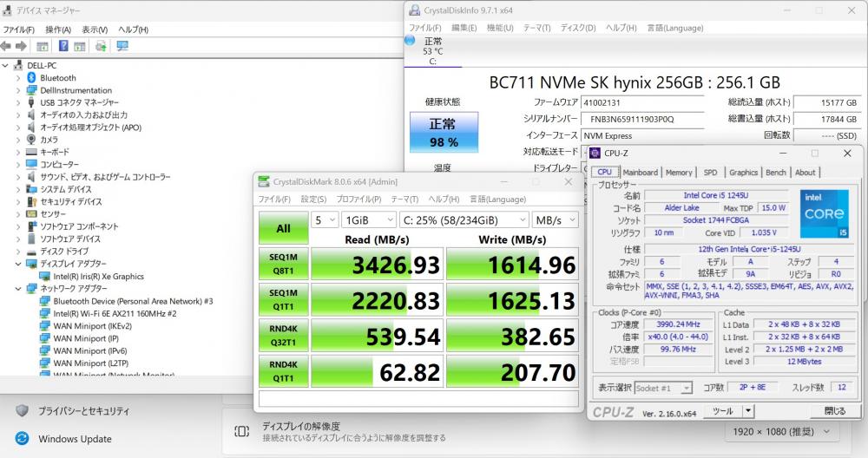The image size is (868, 458).
Task: Open 言語(Language) menu in CrystalDiskInfo
Action: [675, 28]
